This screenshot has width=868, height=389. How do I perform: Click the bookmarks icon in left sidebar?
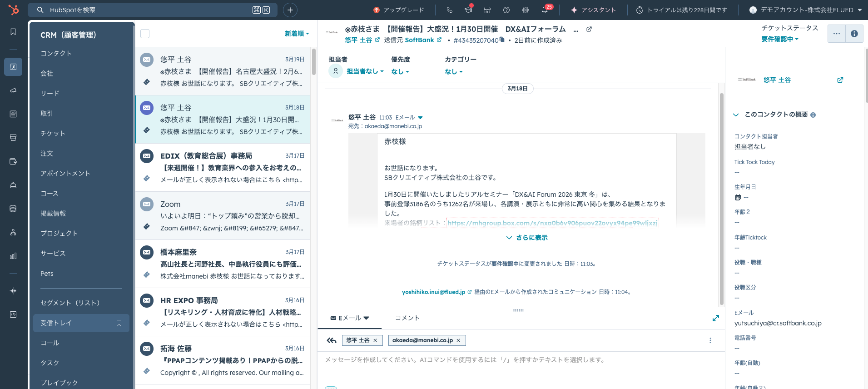coord(13,32)
